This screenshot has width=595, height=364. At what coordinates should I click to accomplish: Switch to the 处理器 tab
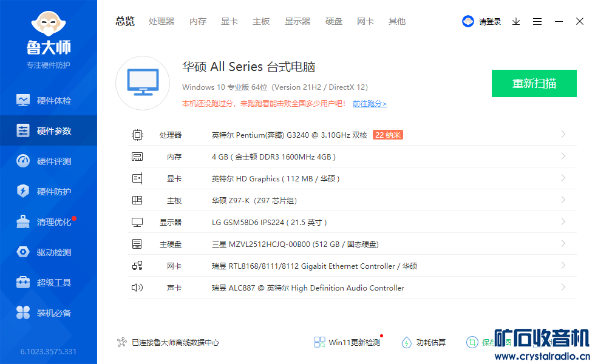[x=161, y=21]
